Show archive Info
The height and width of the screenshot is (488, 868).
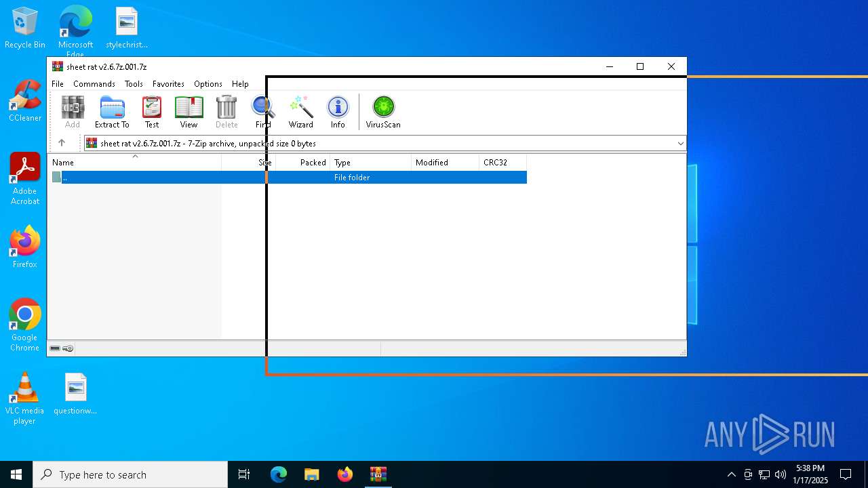[338, 112]
